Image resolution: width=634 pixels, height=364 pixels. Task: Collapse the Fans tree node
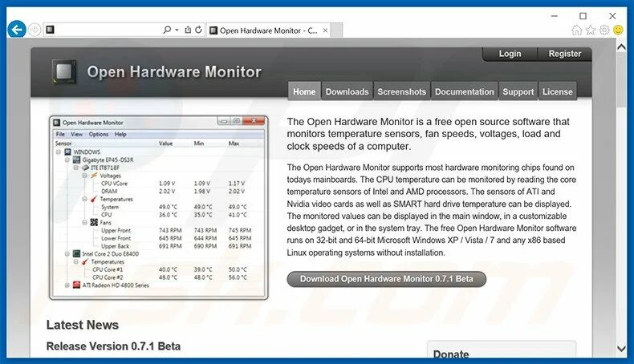[x=84, y=223]
